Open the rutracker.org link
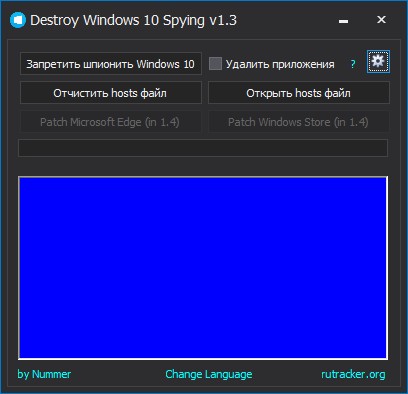 pyautogui.click(x=353, y=374)
